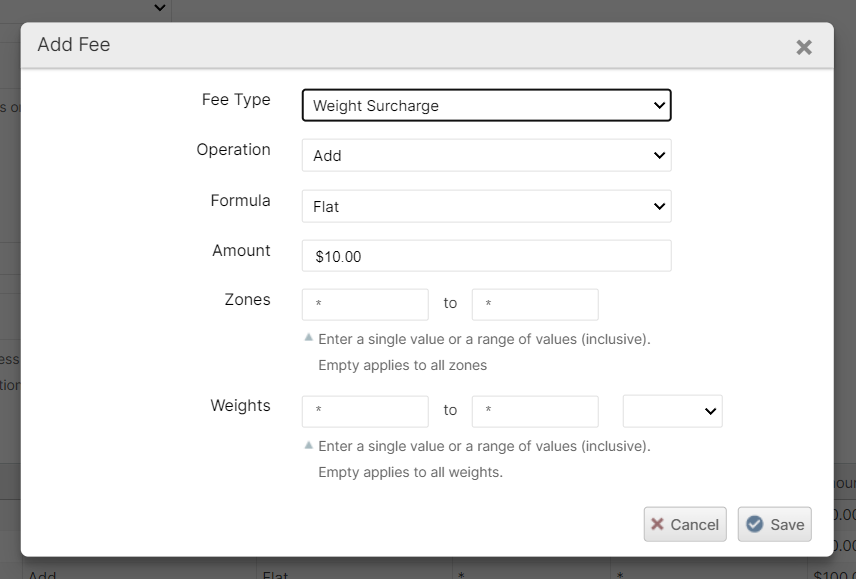Click the dropdown arrow behind the dialog
This screenshot has height=579, width=856.
click(x=160, y=8)
